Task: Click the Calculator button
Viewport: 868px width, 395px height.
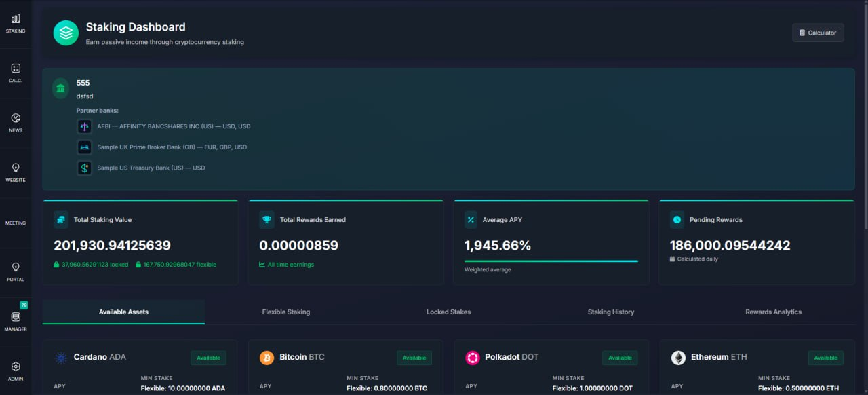Action: coord(818,33)
